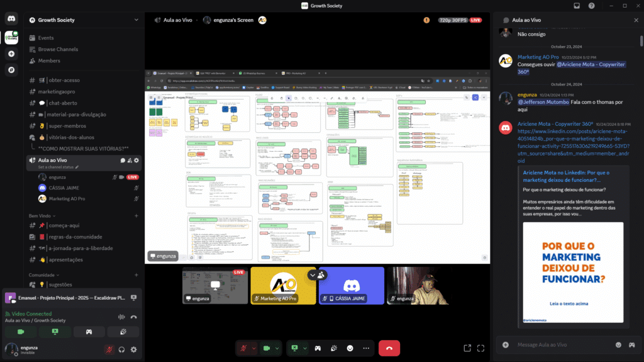The height and width of the screenshot is (362, 644).
Task: Stop streaming icon next to Excalidraw title
Action: tap(133, 298)
